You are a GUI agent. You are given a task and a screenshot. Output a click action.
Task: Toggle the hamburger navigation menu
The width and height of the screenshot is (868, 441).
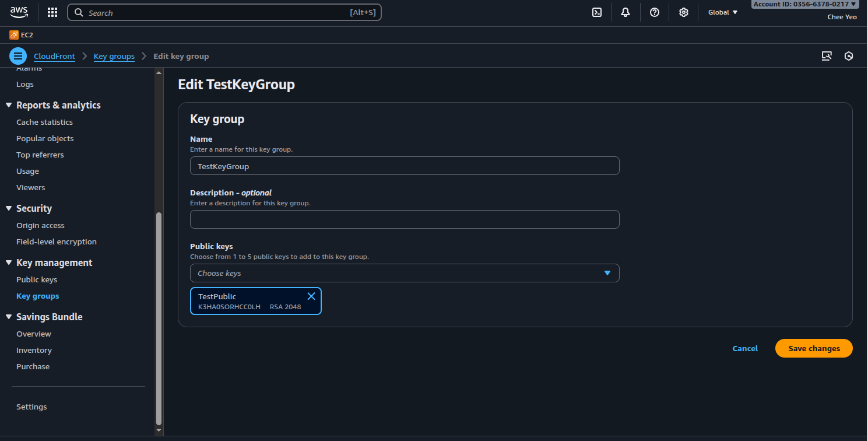click(x=18, y=56)
